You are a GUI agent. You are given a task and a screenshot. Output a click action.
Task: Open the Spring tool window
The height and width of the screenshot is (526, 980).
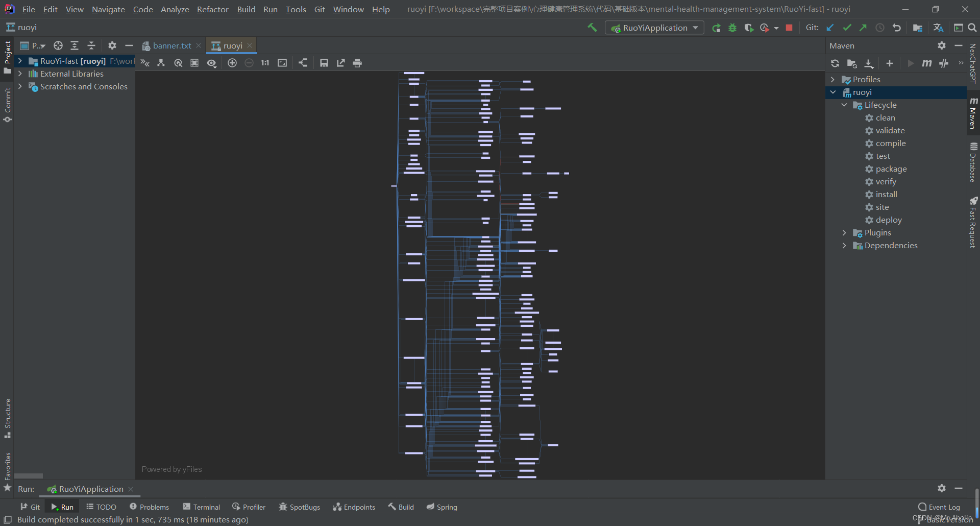coord(442,507)
